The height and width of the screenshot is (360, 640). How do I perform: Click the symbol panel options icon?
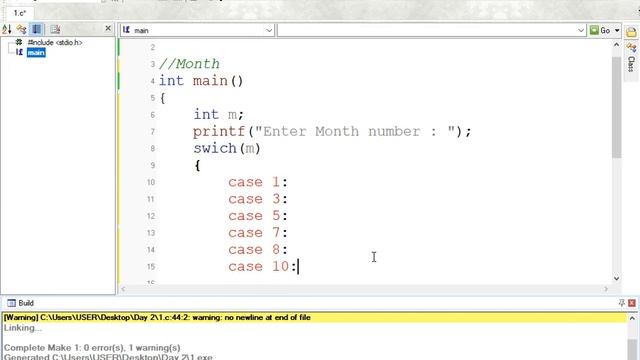click(x=55, y=29)
